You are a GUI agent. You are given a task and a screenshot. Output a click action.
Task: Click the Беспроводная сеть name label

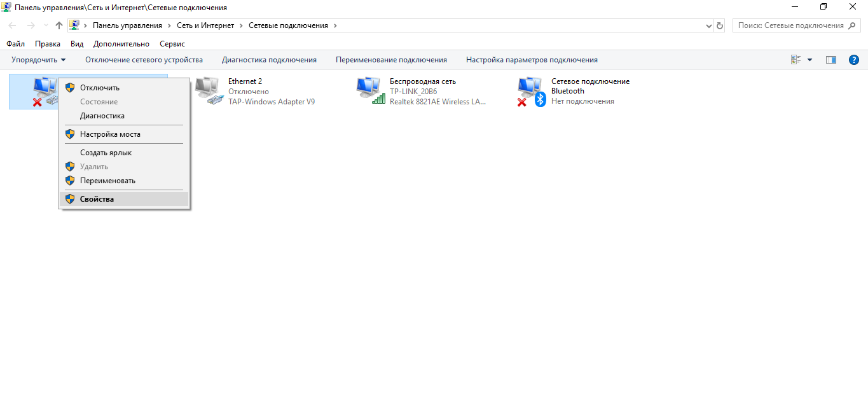pos(423,81)
